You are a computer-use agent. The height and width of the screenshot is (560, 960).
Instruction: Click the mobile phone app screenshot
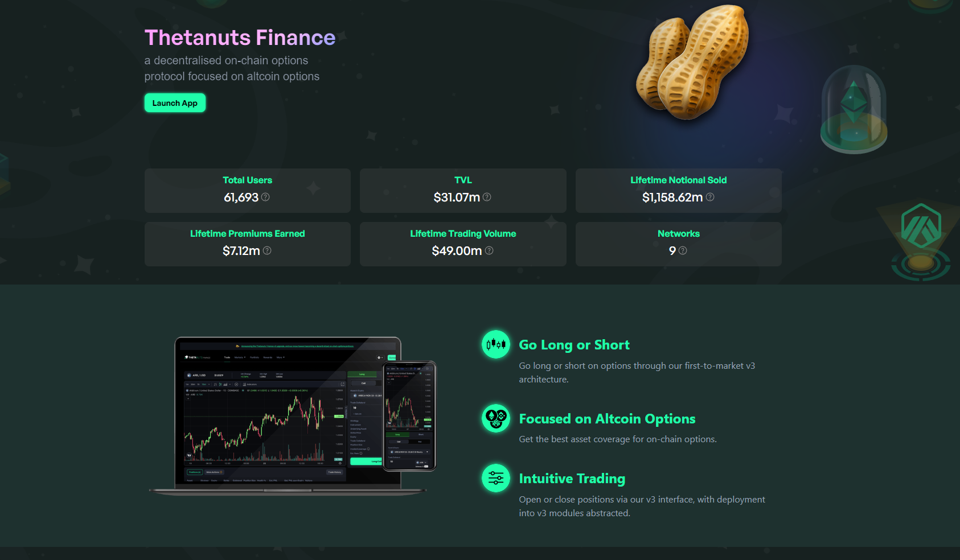(x=409, y=416)
